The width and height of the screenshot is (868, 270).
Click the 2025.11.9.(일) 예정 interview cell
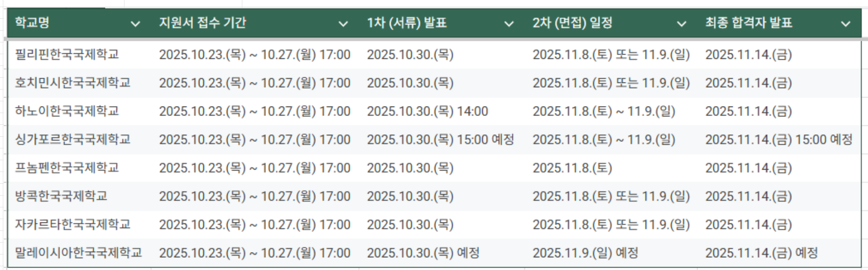[585, 253]
